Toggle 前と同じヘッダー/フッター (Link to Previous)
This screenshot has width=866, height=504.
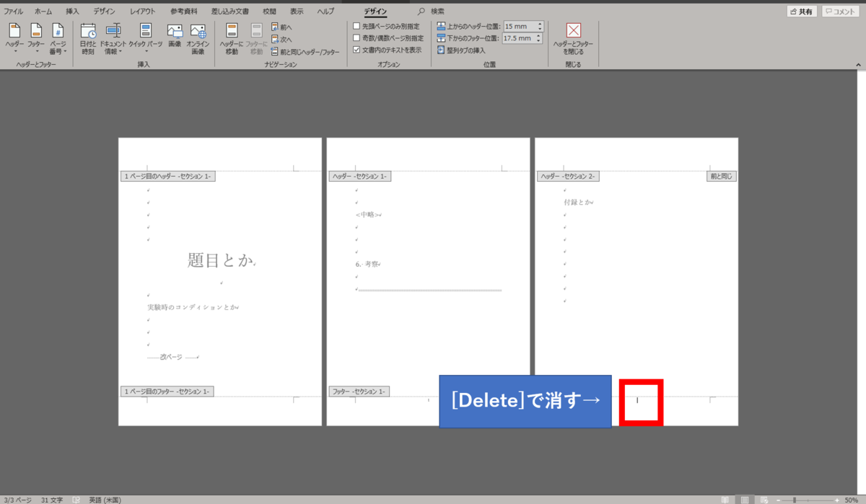(x=305, y=51)
